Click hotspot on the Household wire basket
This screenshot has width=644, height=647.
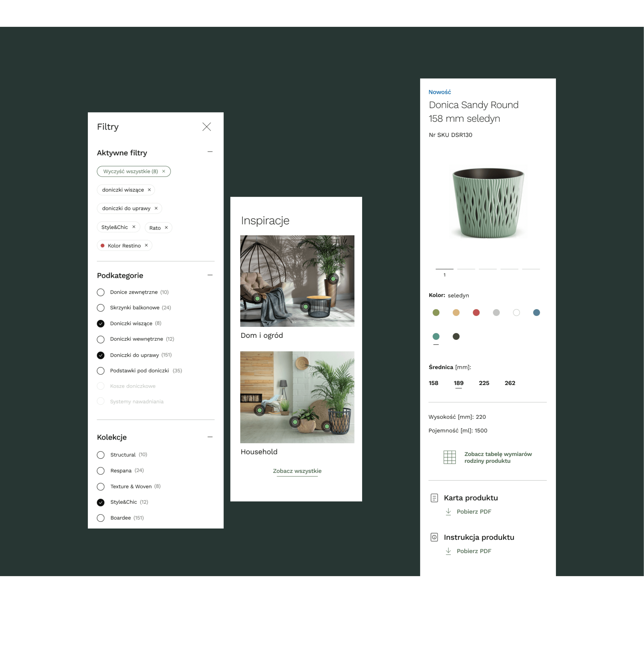327,426
